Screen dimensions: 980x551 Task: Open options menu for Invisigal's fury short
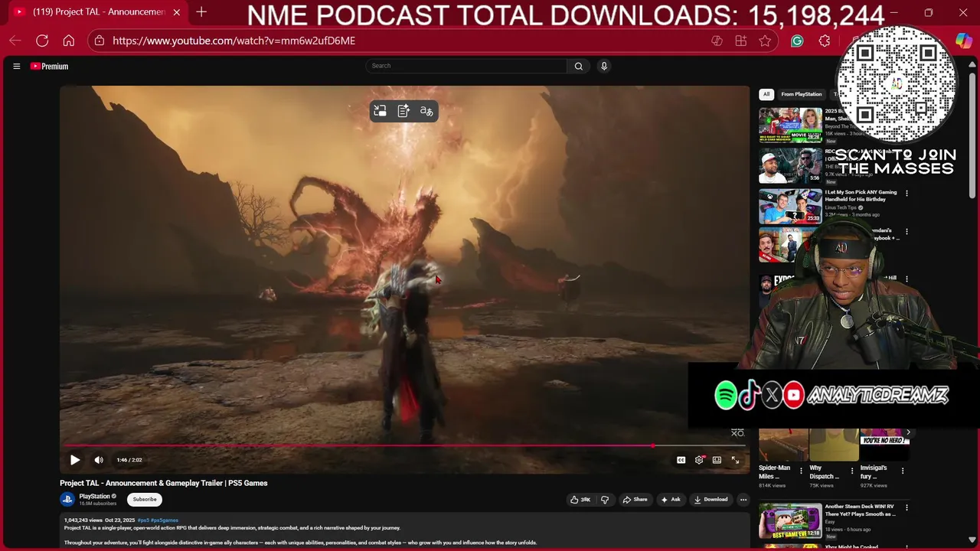[x=903, y=471]
